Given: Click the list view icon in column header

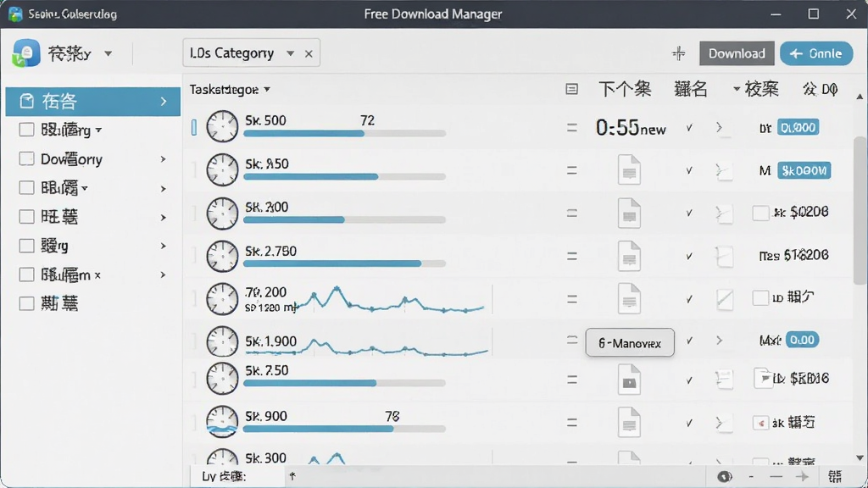Looking at the screenshot, I should (x=572, y=89).
